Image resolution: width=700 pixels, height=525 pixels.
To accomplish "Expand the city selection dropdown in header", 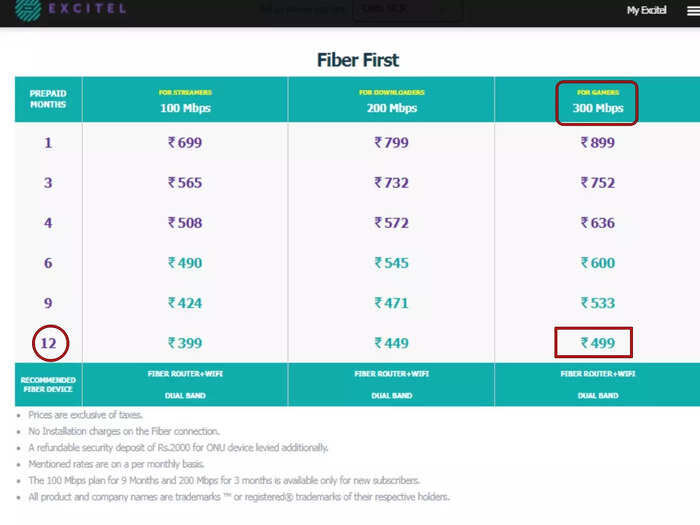I will point(408,9).
